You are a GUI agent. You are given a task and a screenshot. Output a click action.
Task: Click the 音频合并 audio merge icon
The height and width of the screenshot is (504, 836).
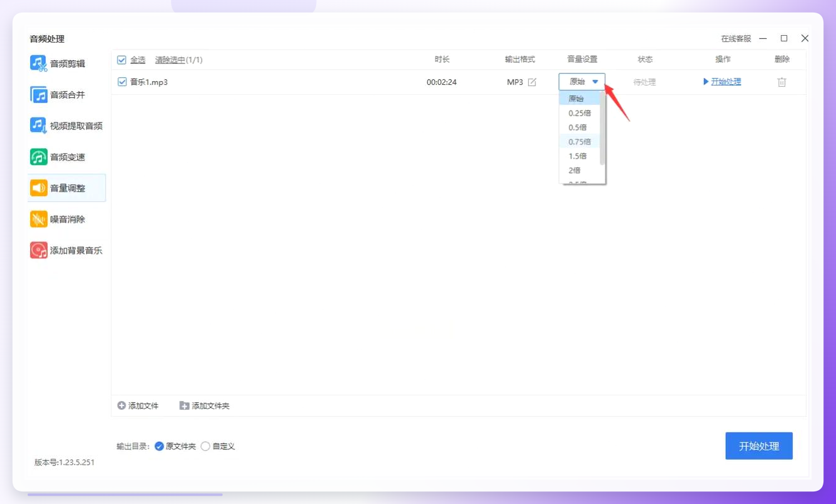[x=38, y=95]
